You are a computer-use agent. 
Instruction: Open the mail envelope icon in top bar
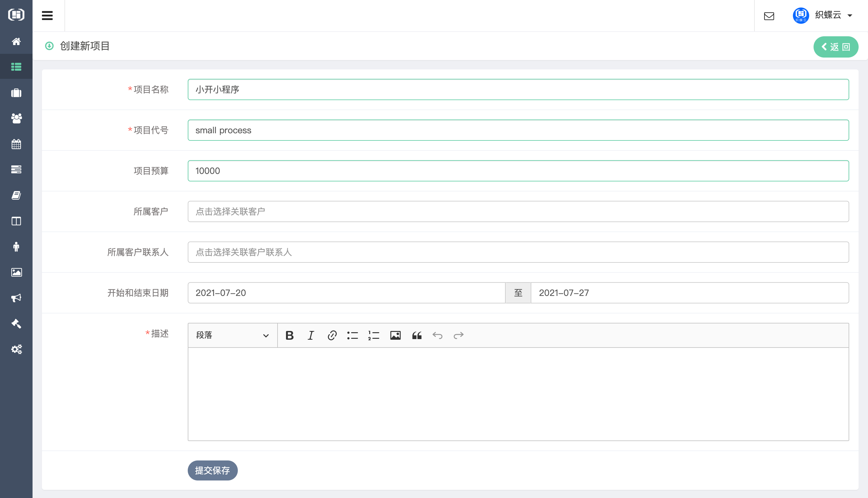[x=769, y=16]
